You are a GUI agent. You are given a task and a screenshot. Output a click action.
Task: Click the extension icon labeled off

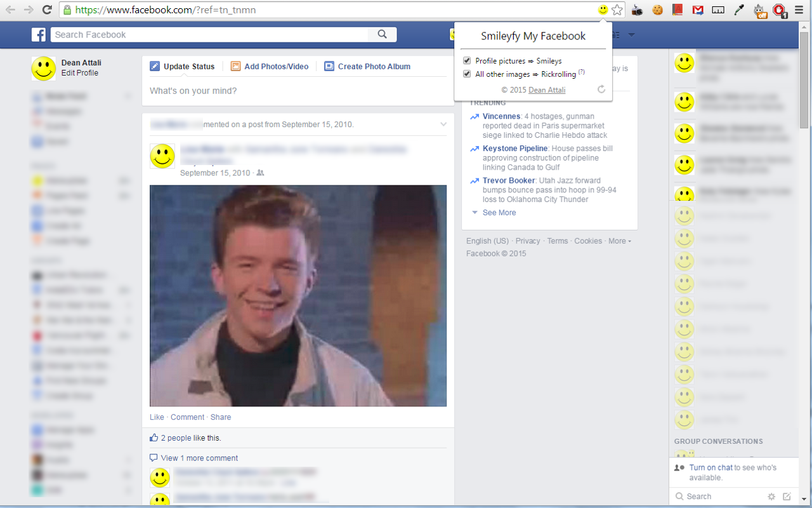pos(759,10)
